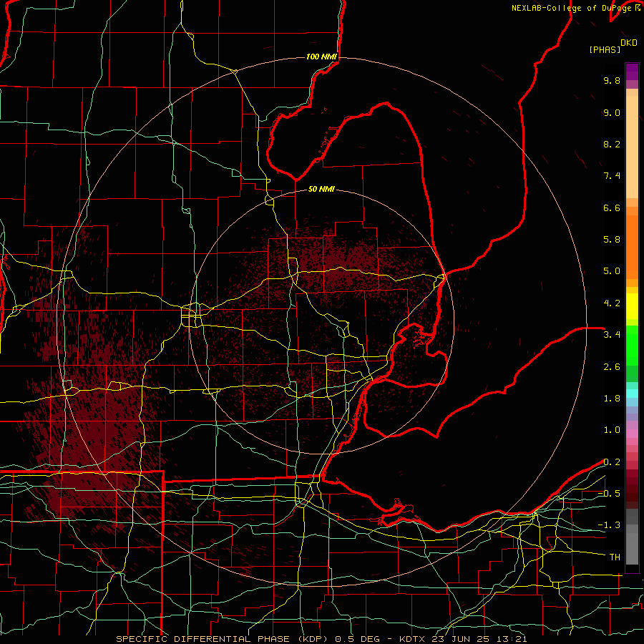Click the 100 NMI range ring label
644x644 pixels.
[321, 57]
